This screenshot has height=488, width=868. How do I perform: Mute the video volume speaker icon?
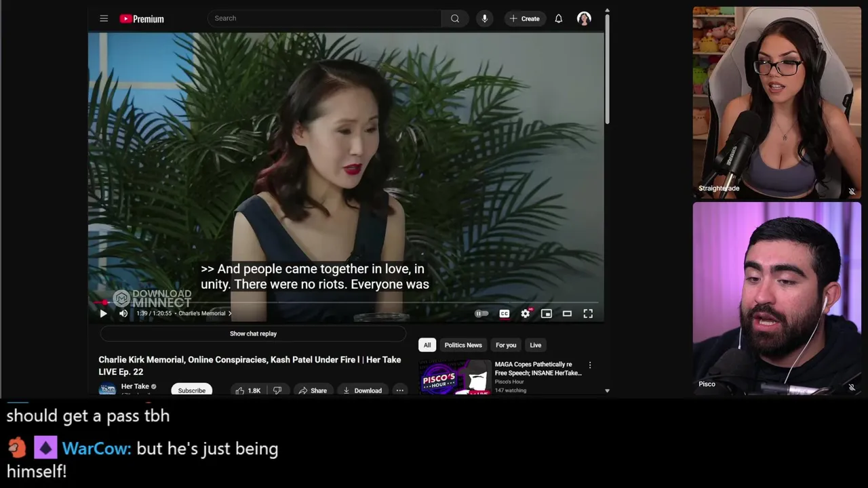pyautogui.click(x=123, y=313)
